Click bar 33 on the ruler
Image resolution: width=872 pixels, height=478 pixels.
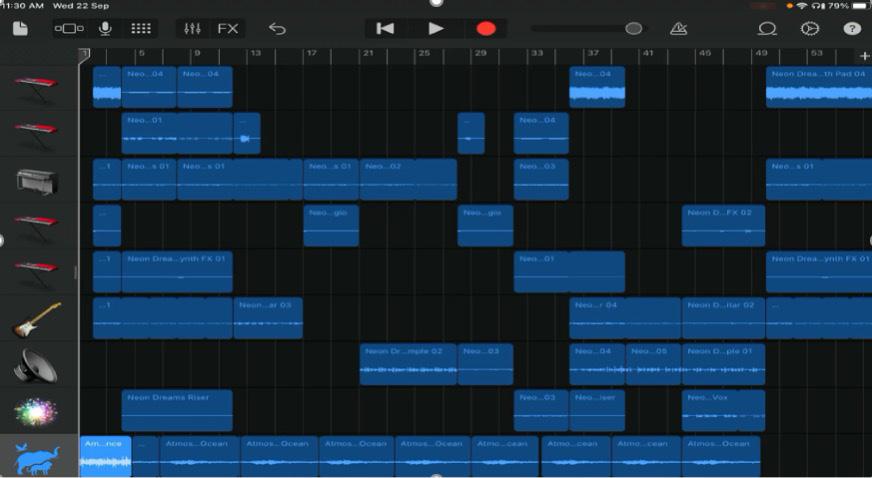click(x=537, y=53)
